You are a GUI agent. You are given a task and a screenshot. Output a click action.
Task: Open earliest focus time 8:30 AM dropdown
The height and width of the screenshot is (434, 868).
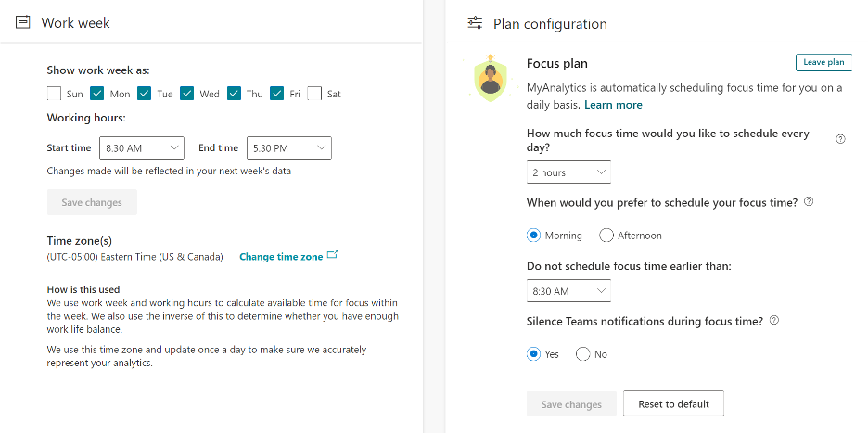coord(568,291)
